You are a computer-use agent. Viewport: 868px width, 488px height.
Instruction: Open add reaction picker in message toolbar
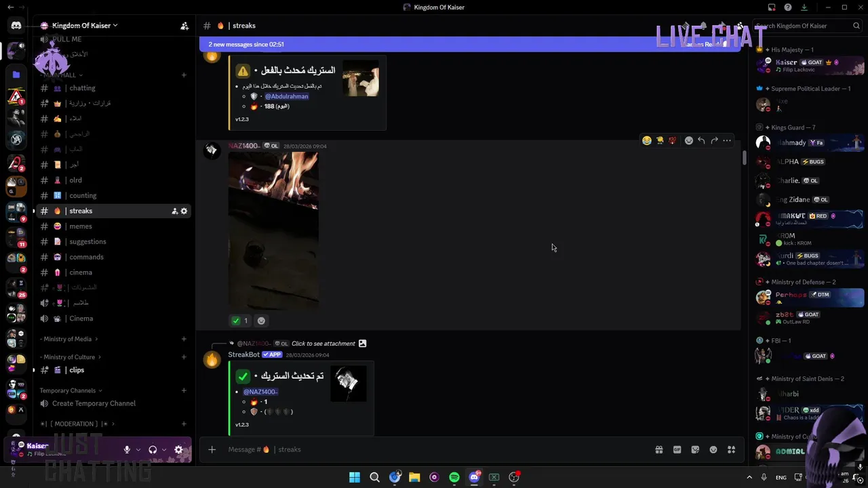pyautogui.click(x=689, y=140)
